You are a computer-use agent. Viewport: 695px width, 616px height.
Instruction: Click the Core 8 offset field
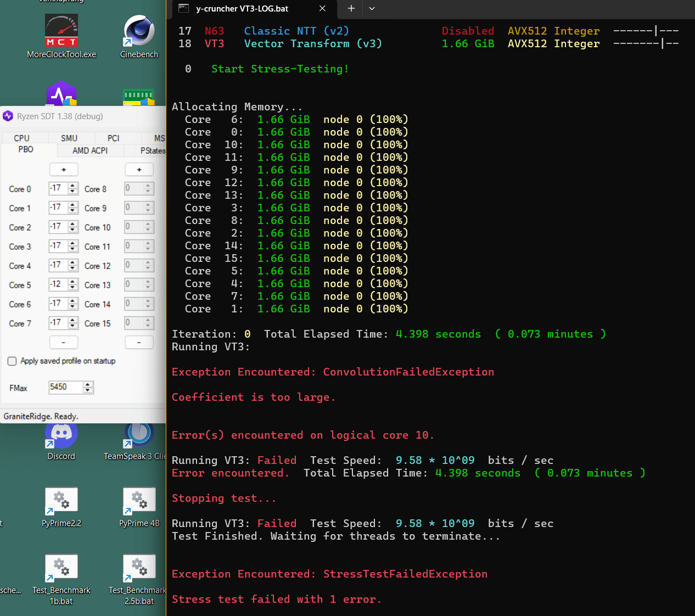pos(134,188)
